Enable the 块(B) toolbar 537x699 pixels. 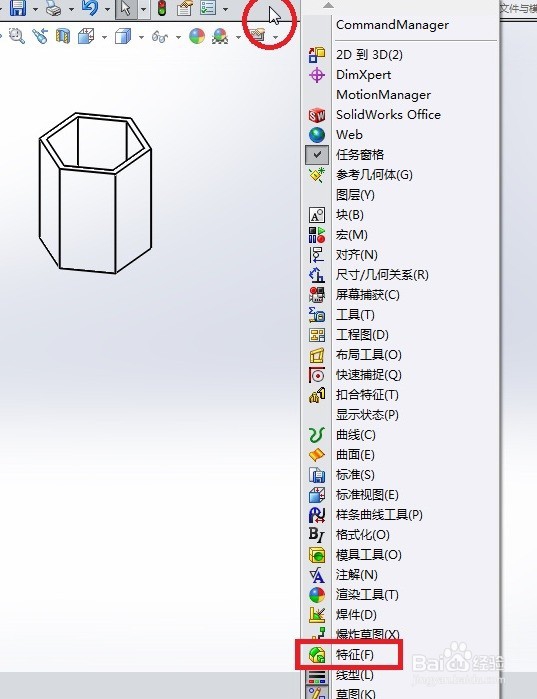[x=401, y=215]
